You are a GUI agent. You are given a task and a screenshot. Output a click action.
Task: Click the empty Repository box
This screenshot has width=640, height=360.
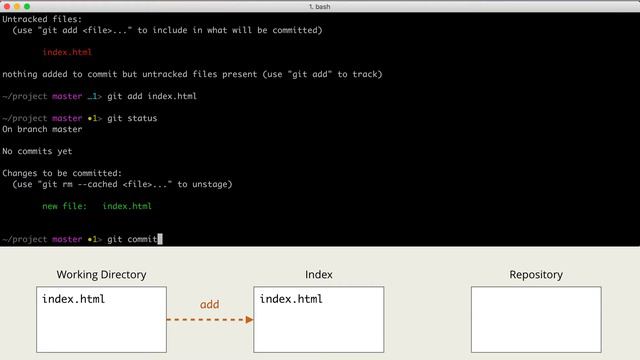(536, 320)
